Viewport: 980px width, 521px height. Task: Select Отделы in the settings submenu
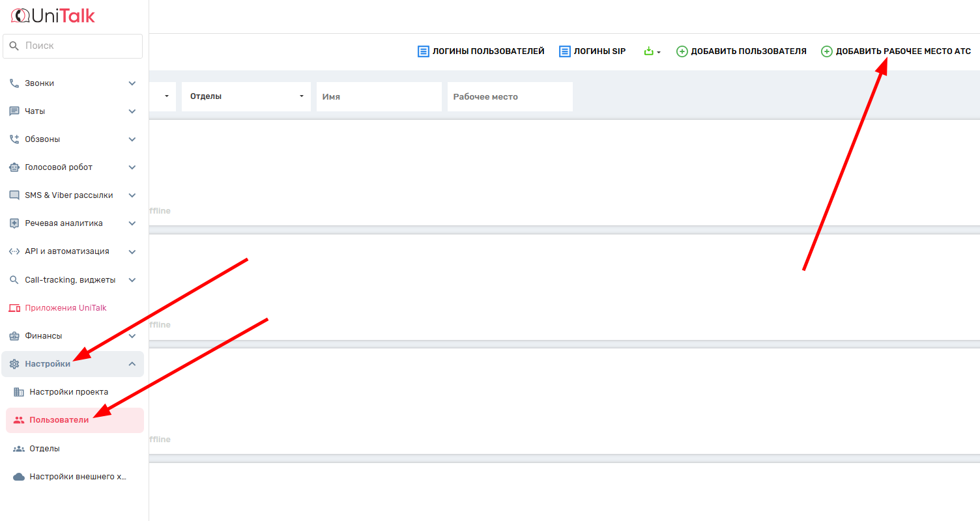pos(44,449)
